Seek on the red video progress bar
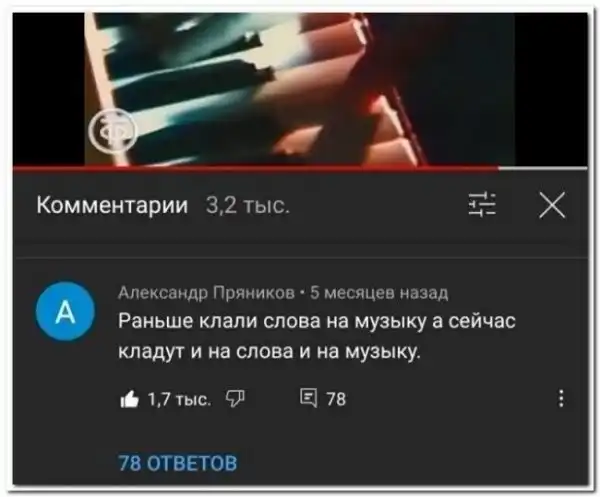Screen dimensions: 600x497 (256, 168)
